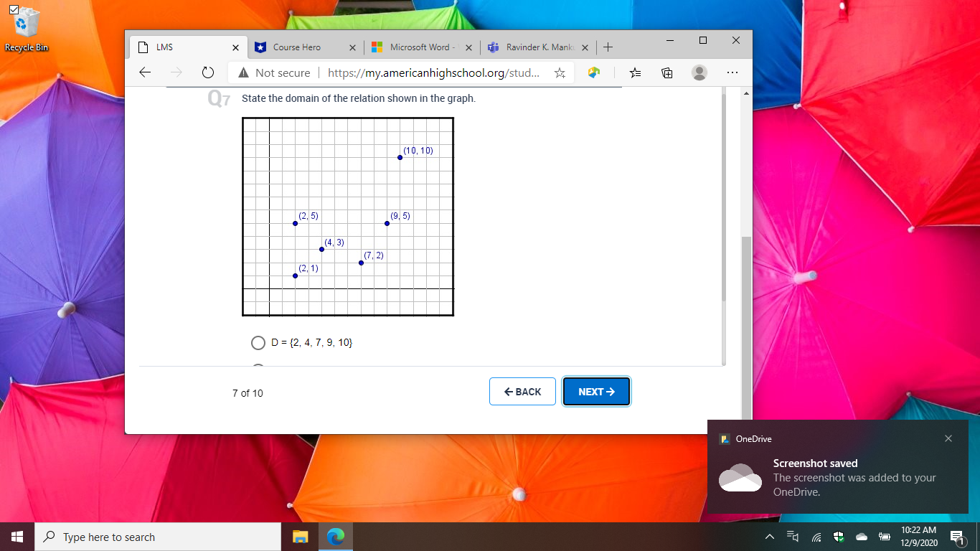Expand hidden system tray icons

(769, 537)
